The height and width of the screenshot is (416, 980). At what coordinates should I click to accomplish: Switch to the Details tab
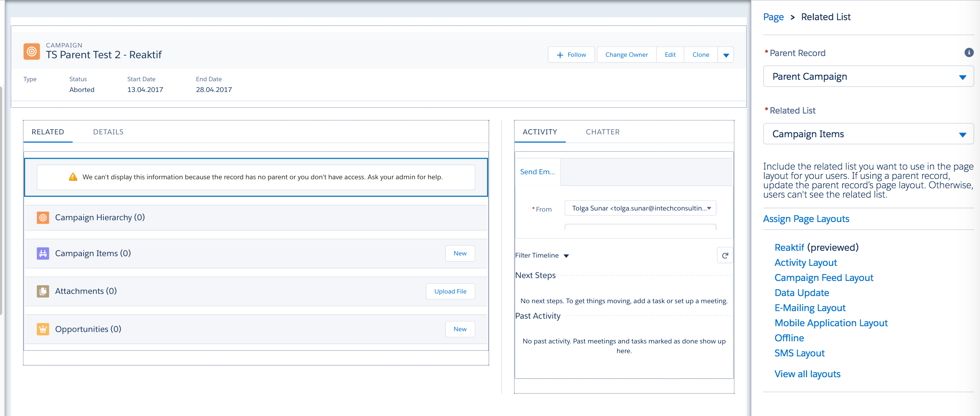[108, 132]
